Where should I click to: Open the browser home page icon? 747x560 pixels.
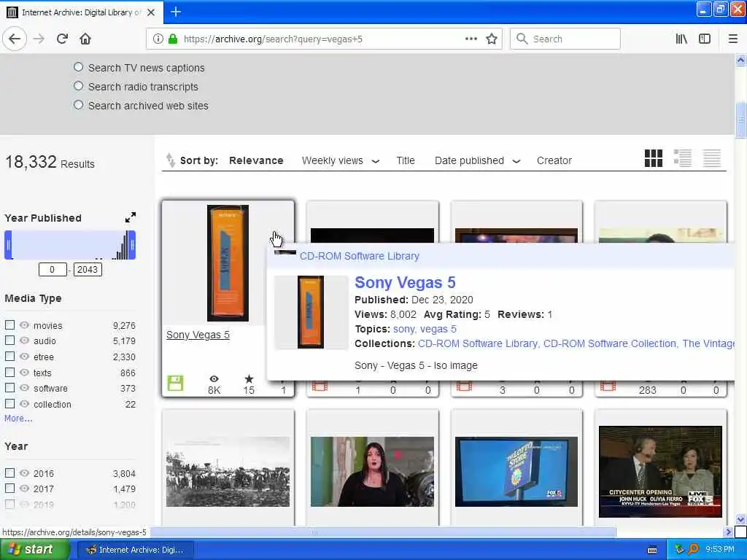(x=85, y=39)
